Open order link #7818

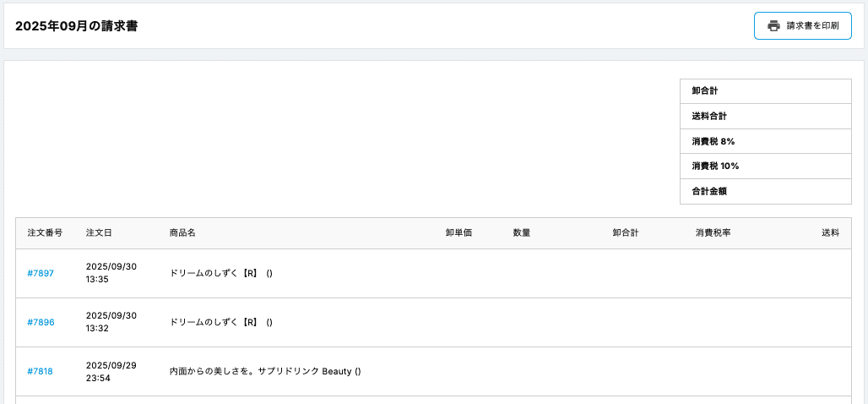pyautogui.click(x=40, y=371)
